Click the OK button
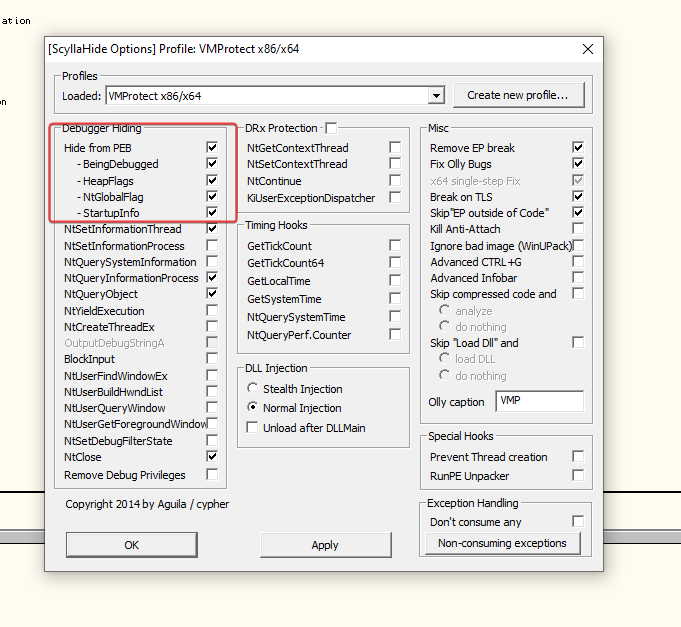681x627 pixels. pyautogui.click(x=132, y=545)
